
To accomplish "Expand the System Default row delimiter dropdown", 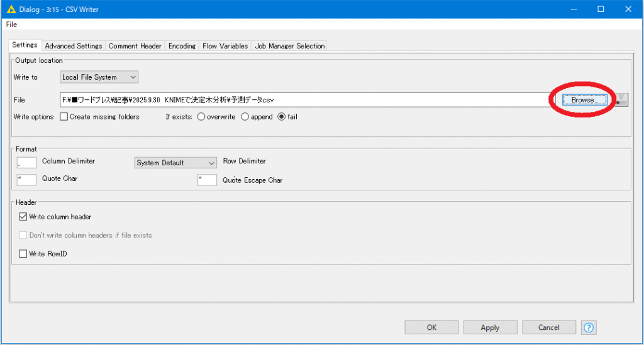I will click(175, 163).
